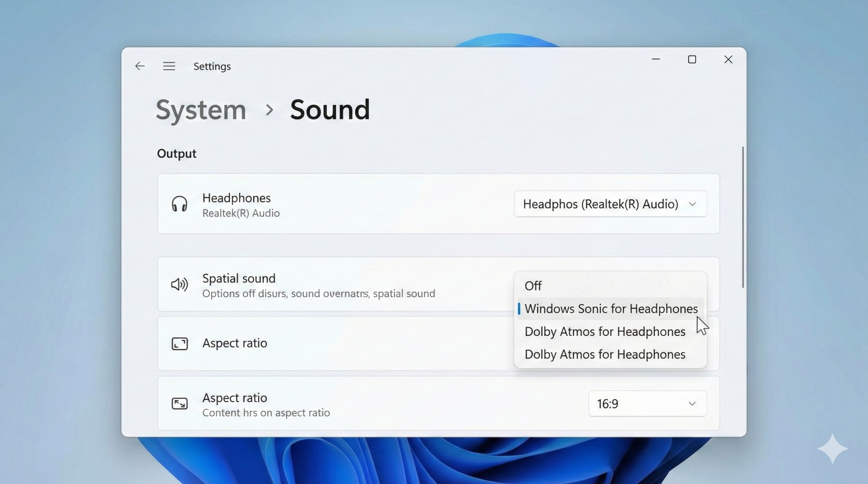The height and width of the screenshot is (484, 868).
Task: Click the Spatial sound settings row
Action: click(x=315, y=285)
